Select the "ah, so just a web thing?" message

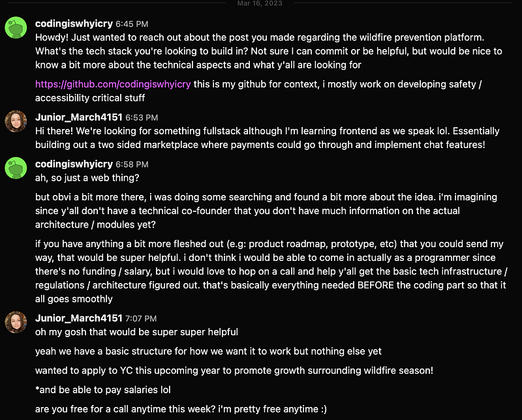(x=87, y=178)
